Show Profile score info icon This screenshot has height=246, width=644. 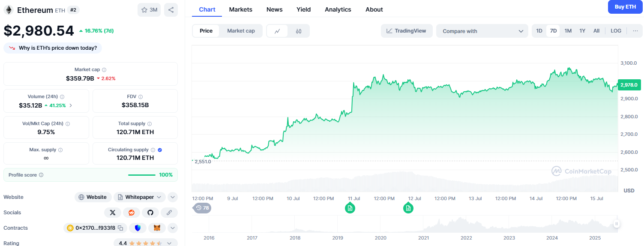click(41, 175)
